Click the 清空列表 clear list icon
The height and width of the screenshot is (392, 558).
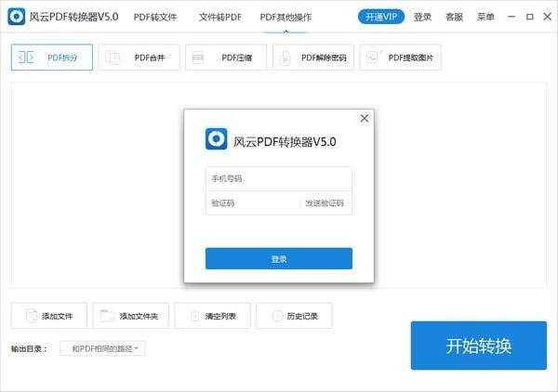[193, 316]
